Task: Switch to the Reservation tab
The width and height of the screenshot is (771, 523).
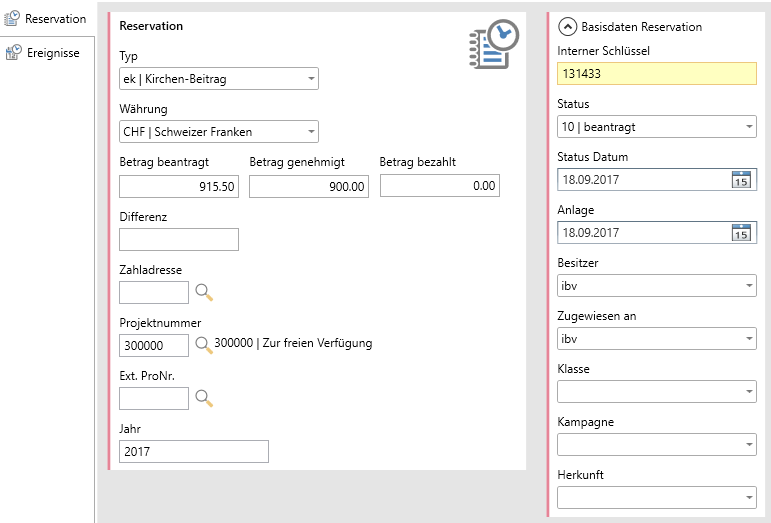Action: tap(47, 19)
